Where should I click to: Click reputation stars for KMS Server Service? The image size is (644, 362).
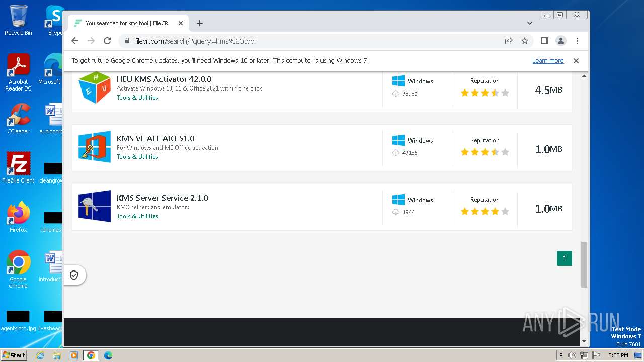[485, 211]
